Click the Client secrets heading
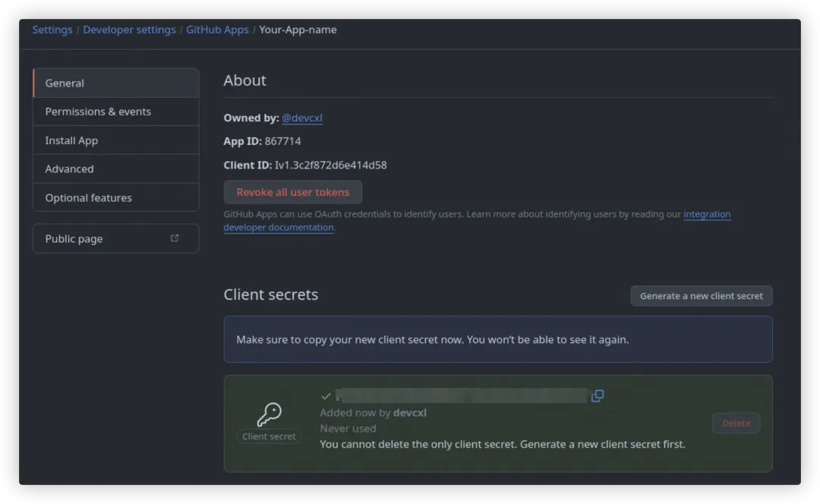The height and width of the screenshot is (504, 820). point(270,295)
